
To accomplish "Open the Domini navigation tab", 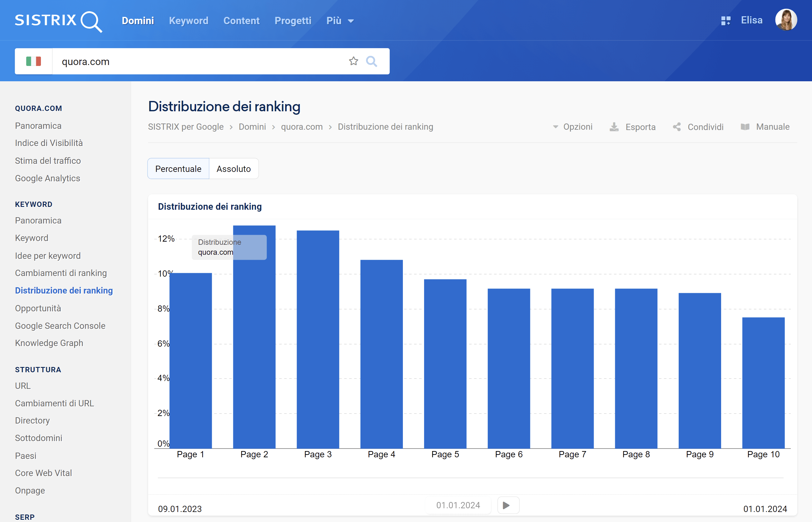I will point(138,21).
